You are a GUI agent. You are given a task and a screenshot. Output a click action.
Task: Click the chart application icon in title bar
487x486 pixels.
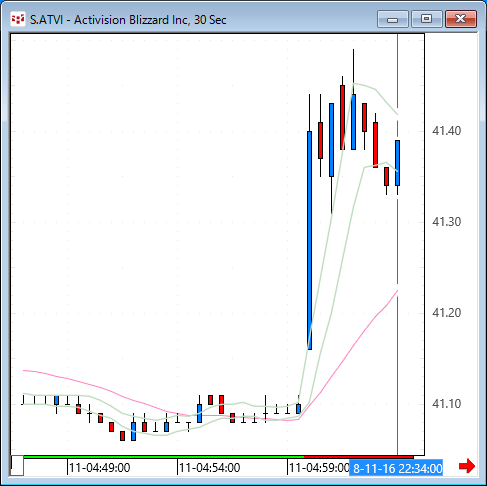click(18, 19)
